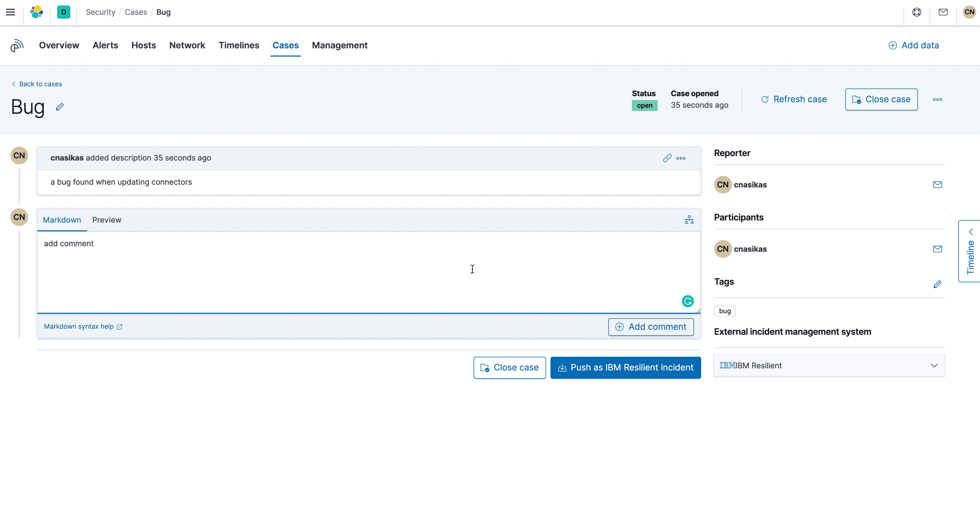Email the participant cnasikas via envelope icon

pos(937,249)
